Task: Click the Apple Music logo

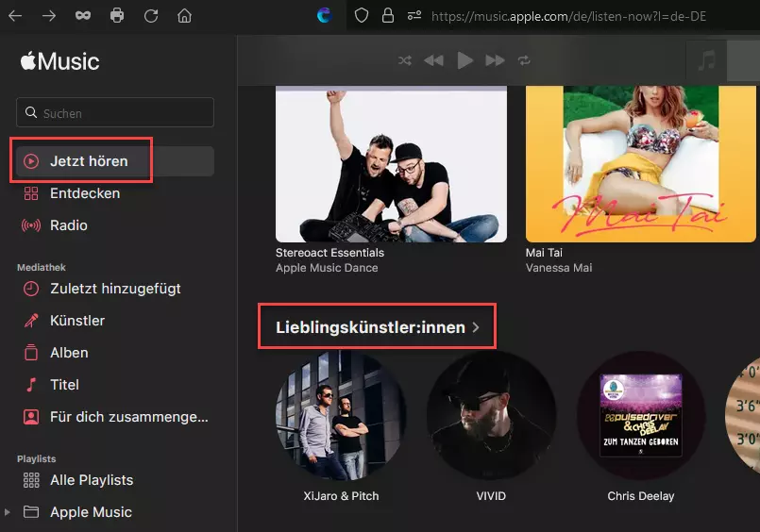Action: click(59, 61)
